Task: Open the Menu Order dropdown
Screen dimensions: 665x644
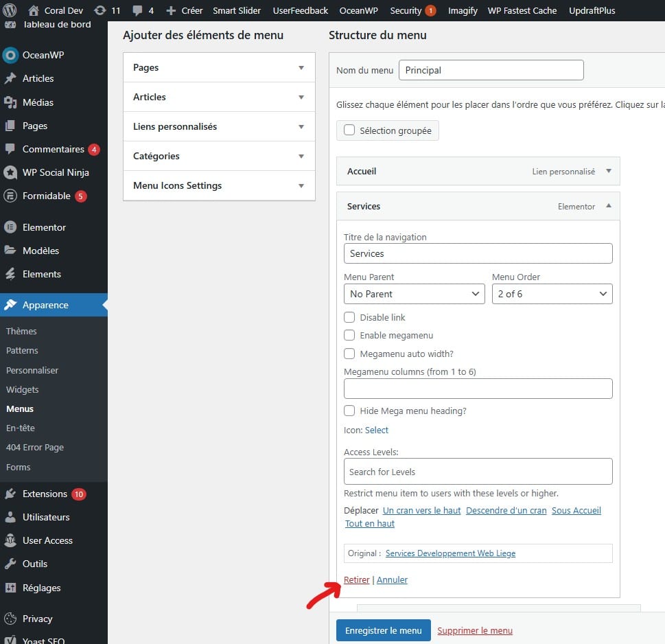Action: [x=552, y=294]
